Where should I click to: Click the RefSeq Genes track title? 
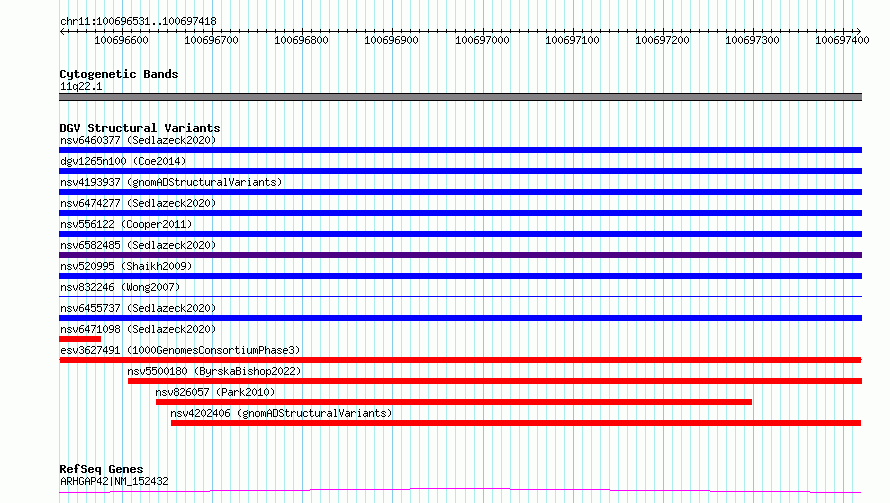pos(101,469)
